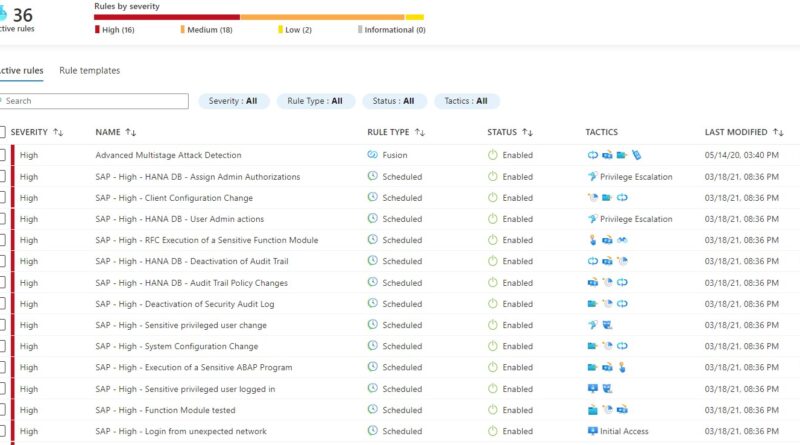Click Enabled power icon for Advanced Multistage Attack Detection
The image size is (800, 445).
point(492,155)
